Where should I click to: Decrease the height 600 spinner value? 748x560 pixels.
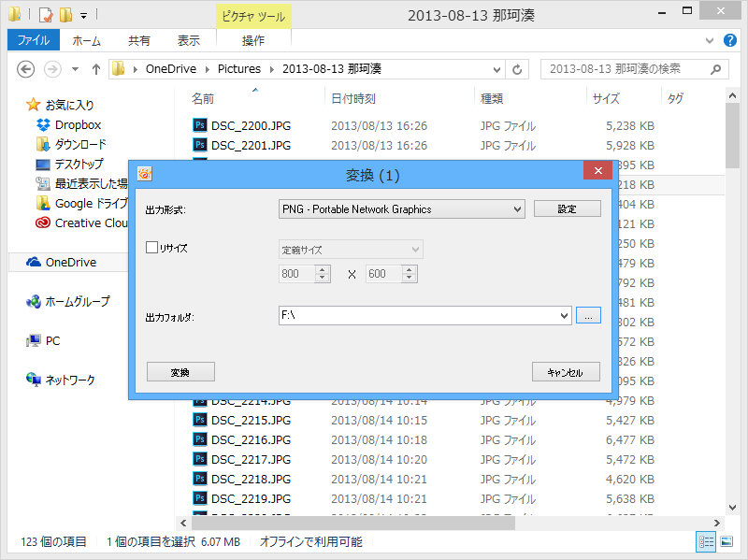409,278
